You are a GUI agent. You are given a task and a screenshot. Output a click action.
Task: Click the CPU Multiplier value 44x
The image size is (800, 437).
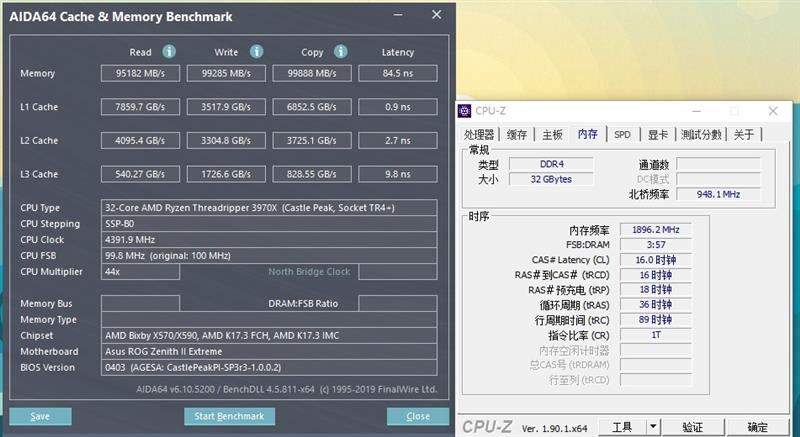tap(140, 272)
